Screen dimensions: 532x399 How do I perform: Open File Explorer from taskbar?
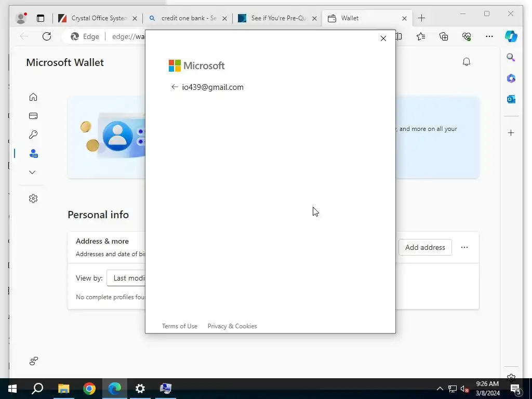pos(63,389)
